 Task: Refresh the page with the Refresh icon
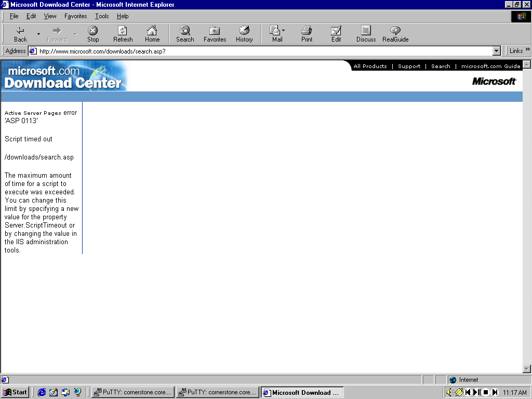123,34
